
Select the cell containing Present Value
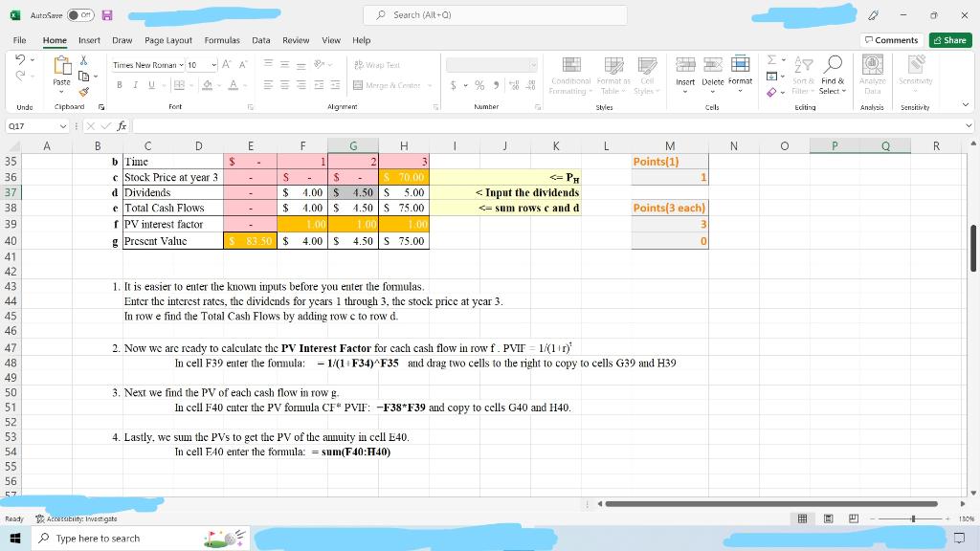172,240
